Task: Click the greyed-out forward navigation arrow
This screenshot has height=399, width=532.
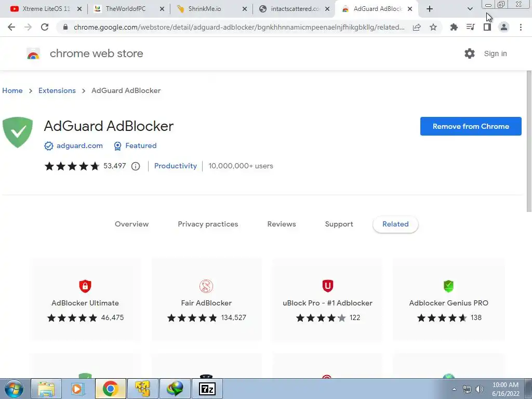Action: tap(28, 27)
